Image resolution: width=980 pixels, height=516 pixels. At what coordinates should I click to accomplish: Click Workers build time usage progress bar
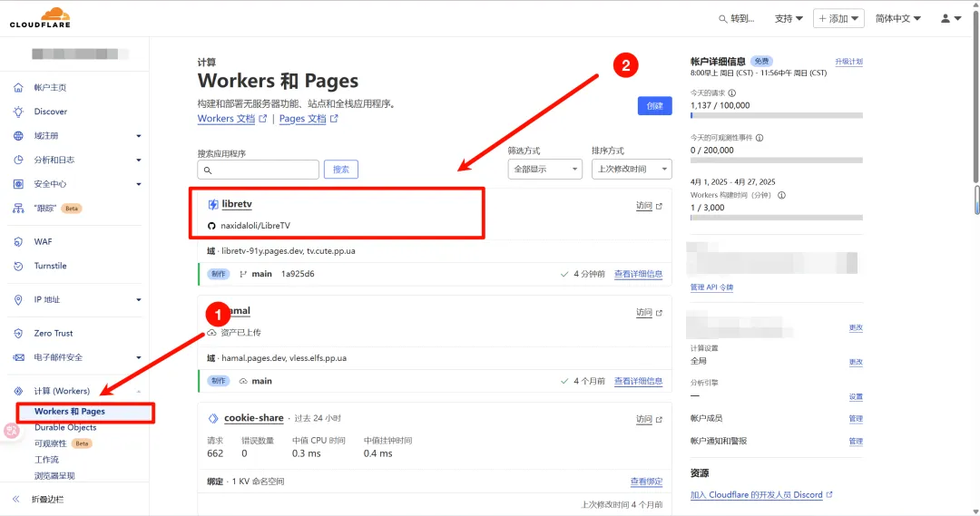[x=776, y=218]
